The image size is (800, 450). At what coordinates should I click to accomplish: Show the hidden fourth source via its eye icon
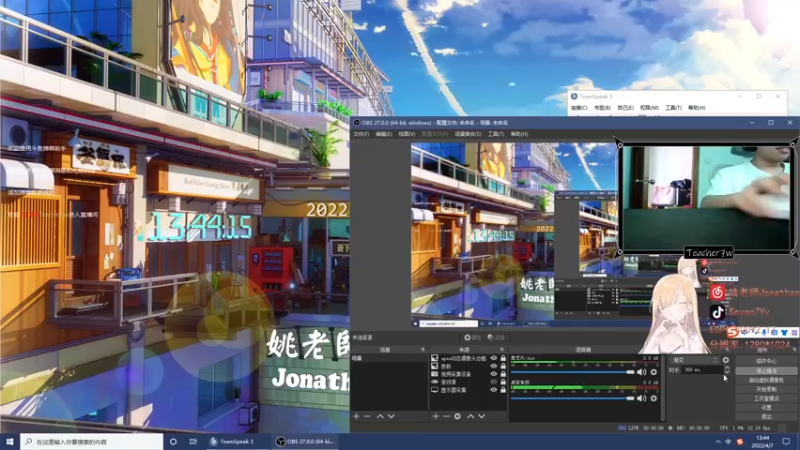tap(493, 382)
